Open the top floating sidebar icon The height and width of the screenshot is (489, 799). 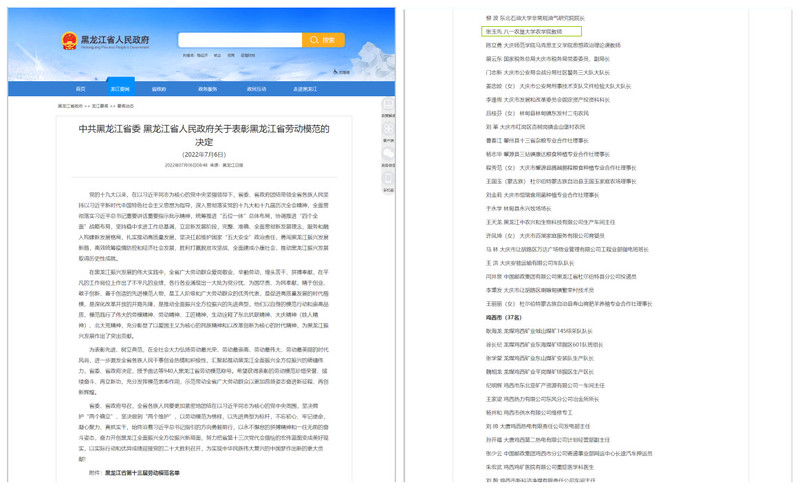388,104
